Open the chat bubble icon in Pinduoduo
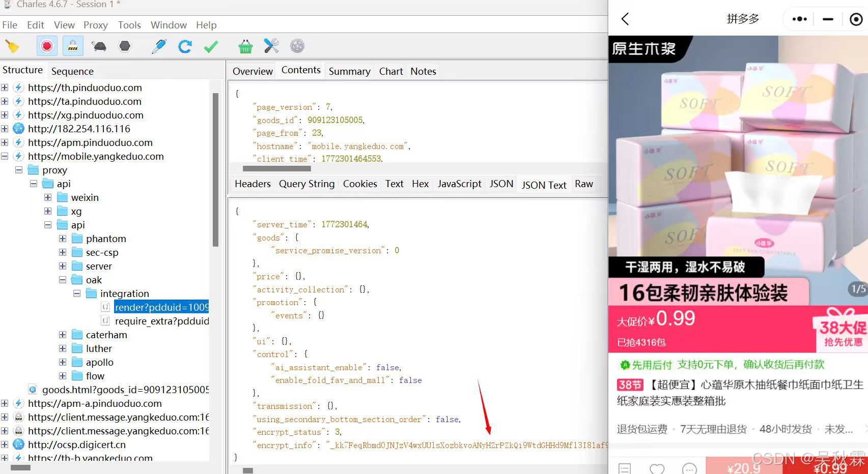The height and width of the screenshot is (474, 868). click(689, 468)
